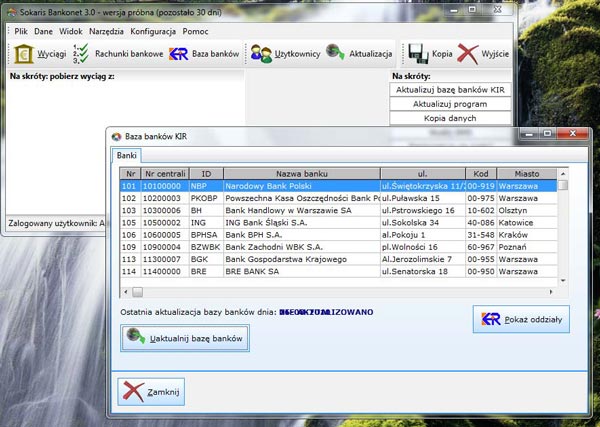Click the vertical scrollbar down arrow in the table
The height and width of the screenshot is (427, 600).
pyautogui.click(x=563, y=281)
